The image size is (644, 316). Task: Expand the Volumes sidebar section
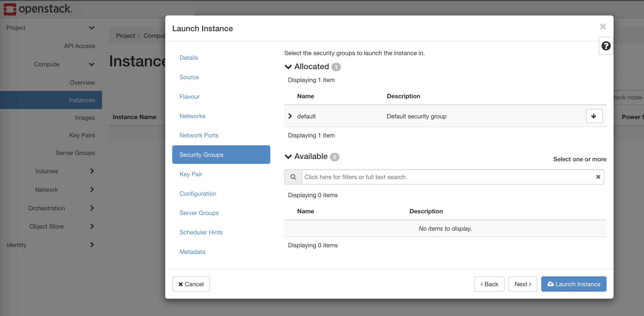click(92, 171)
